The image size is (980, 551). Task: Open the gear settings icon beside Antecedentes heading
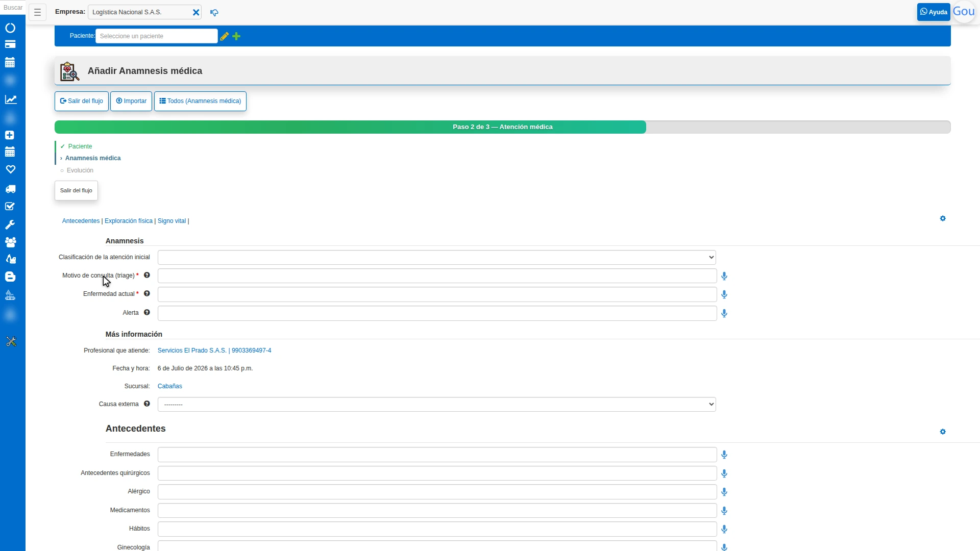[x=943, y=432]
